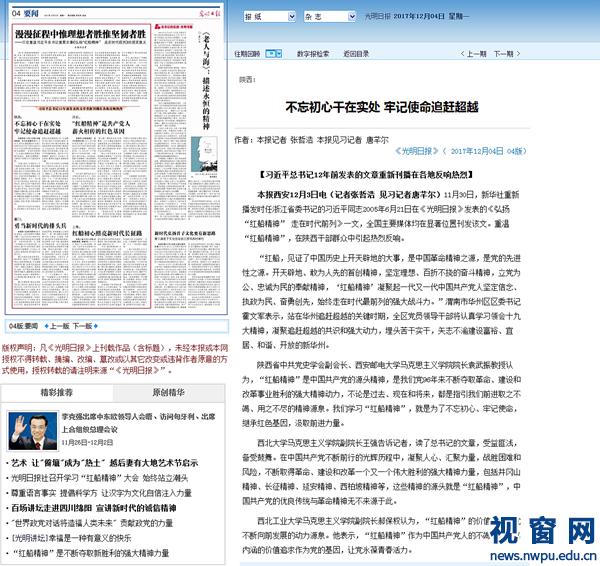Open 百场讲坛走进四川绵阳 article link
The width and height of the screenshot is (600, 566).
[x=94, y=508]
